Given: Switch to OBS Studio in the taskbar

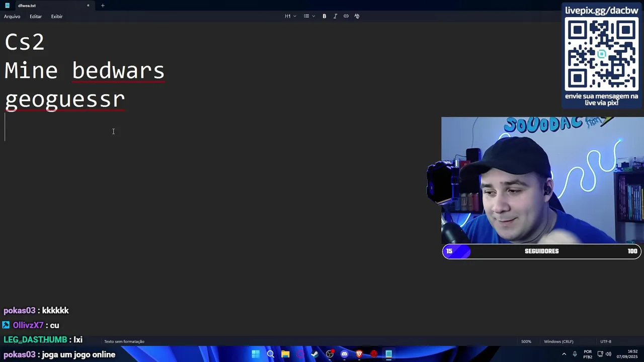Looking at the screenshot, I should click(x=330, y=354).
